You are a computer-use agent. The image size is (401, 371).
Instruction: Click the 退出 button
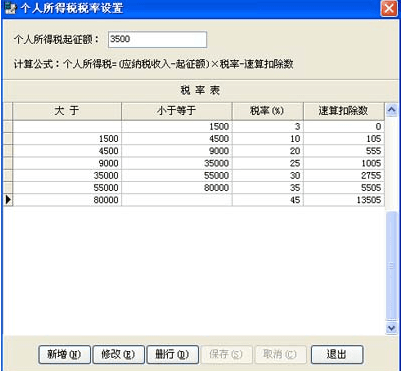click(337, 354)
